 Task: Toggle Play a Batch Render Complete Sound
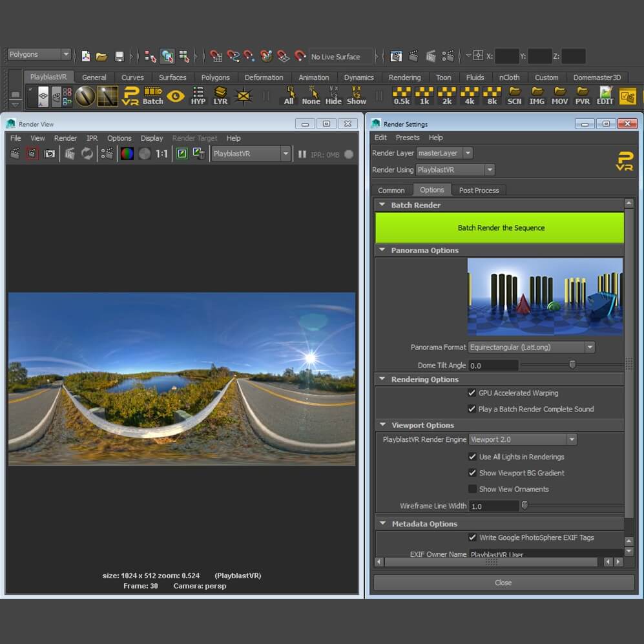[x=472, y=409]
